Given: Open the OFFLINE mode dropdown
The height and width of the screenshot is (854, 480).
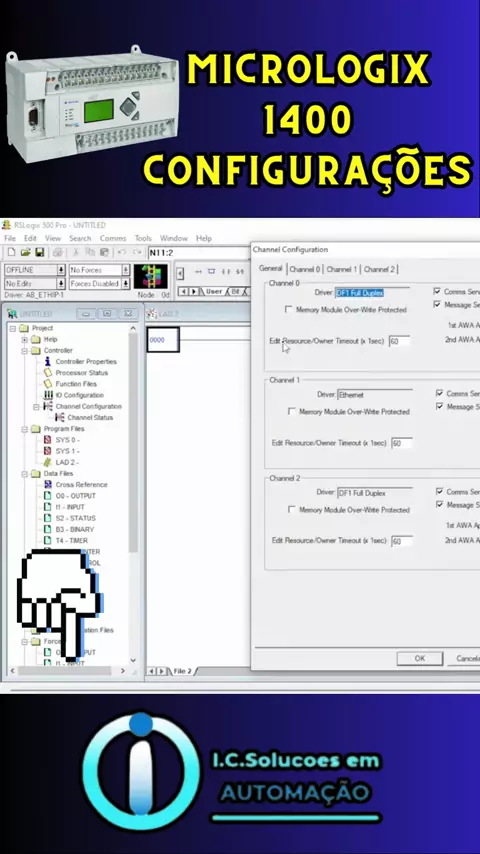Looking at the screenshot, I should coord(61,270).
